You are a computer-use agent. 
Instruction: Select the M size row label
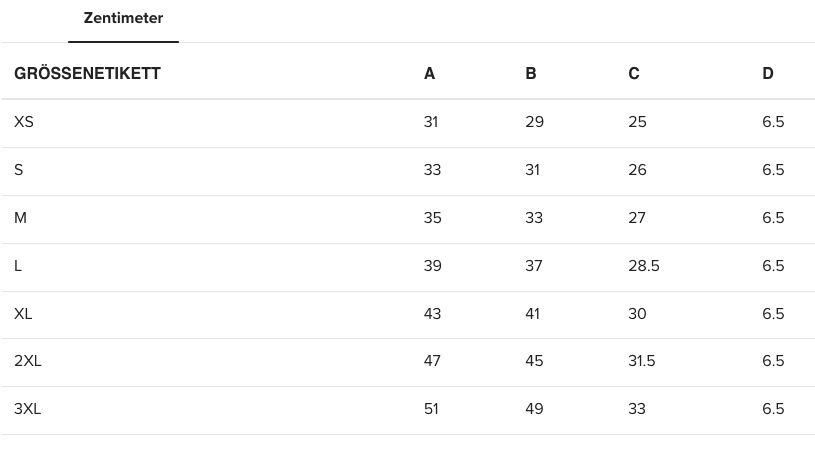(20, 218)
